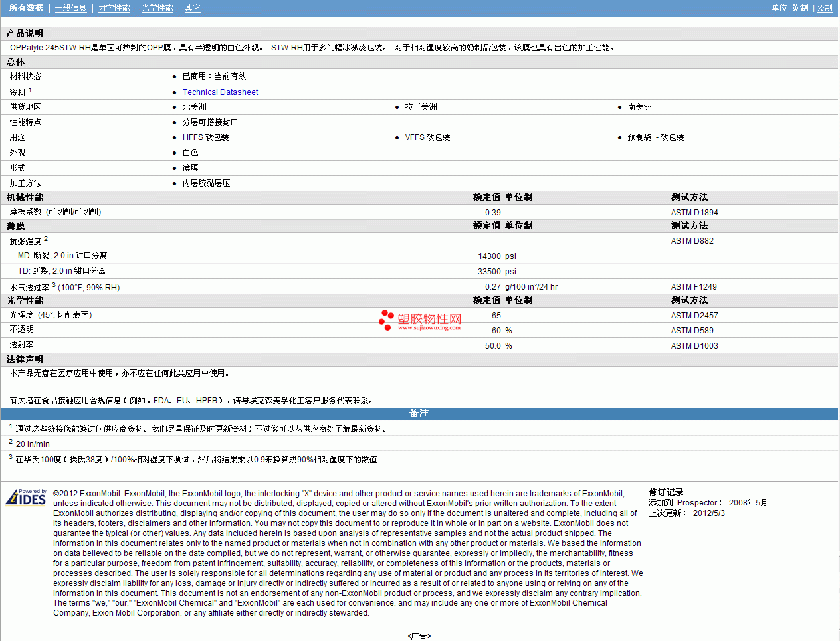Select the ASTM D882 test method
This screenshot has width=840, height=641.
point(692,241)
